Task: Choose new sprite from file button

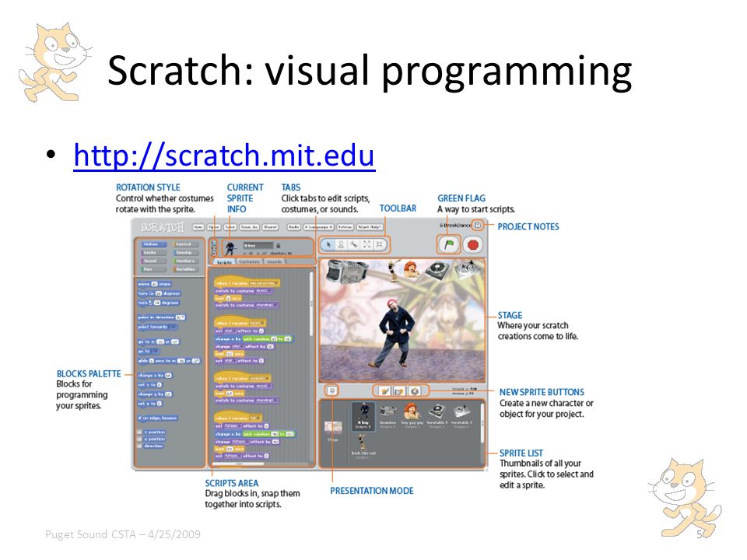Action: click(400, 390)
